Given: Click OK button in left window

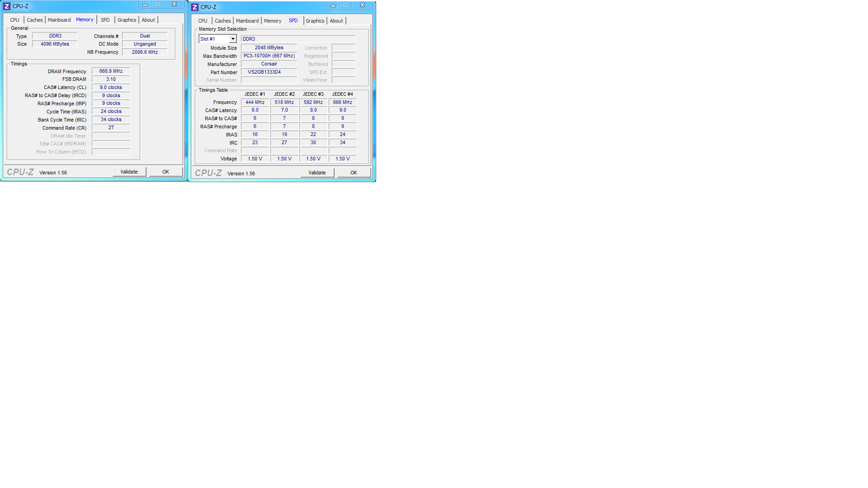Looking at the screenshot, I should tap(165, 172).
